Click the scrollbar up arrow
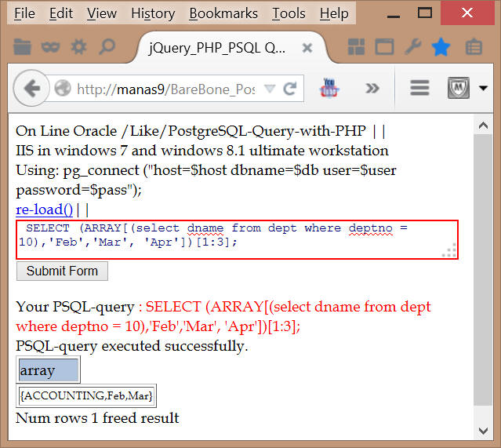The width and height of the screenshot is (501, 448). (x=483, y=126)
